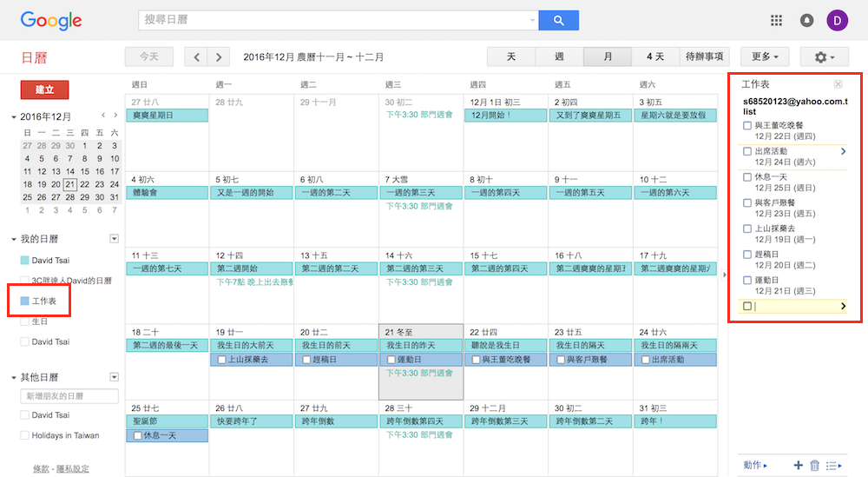Expand the 更多 dropdown menu

click(764, 56)
